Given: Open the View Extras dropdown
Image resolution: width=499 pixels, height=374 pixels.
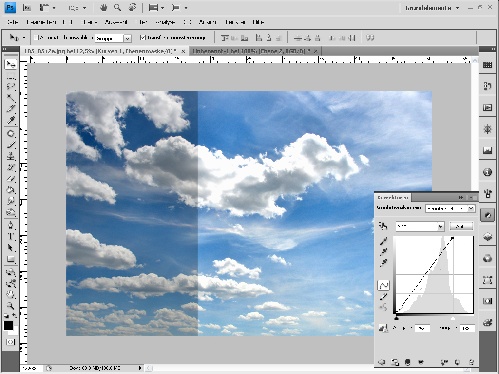Looking at the screenshot, I should pos(47,7).
